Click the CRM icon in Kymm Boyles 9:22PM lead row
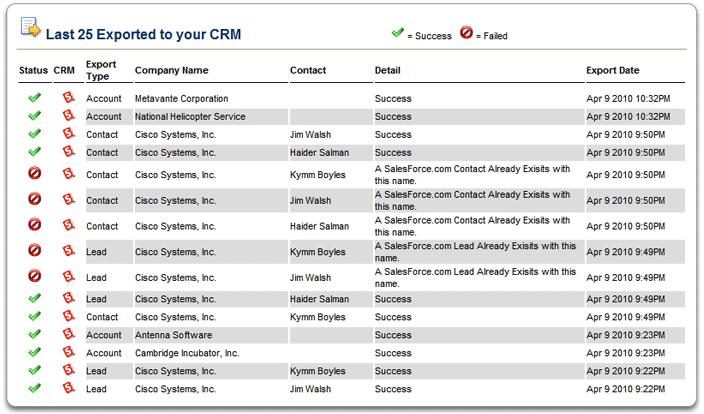 68,370
